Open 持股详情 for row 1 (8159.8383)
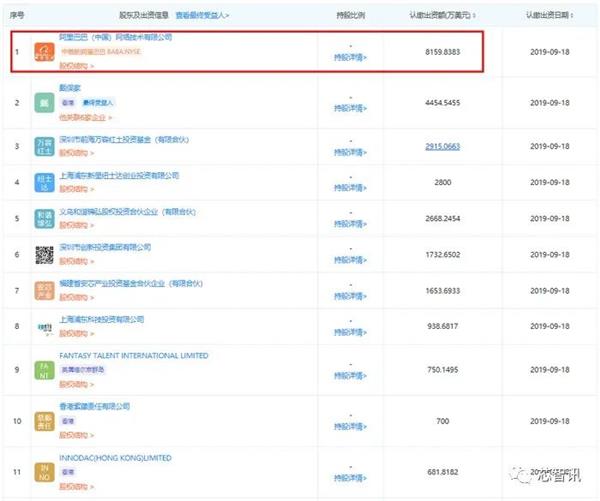Image resolution: width=600 pixels, height=501 pixels. [x=351, y=57]
